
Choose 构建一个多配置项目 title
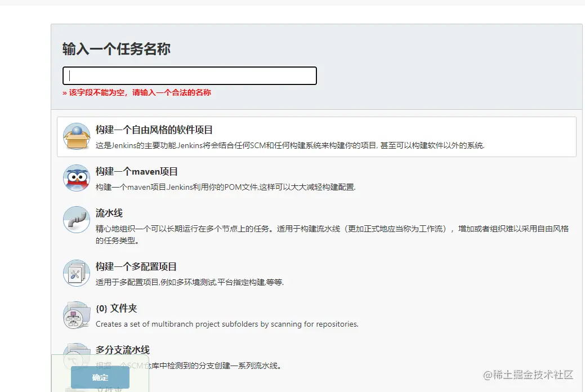(x=136, y=266)
